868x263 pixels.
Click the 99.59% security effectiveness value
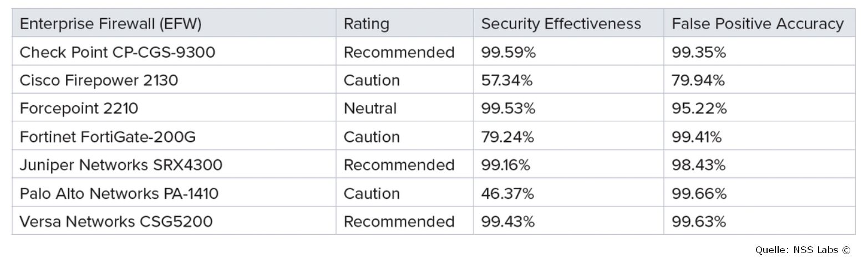(x=508, y=52)
